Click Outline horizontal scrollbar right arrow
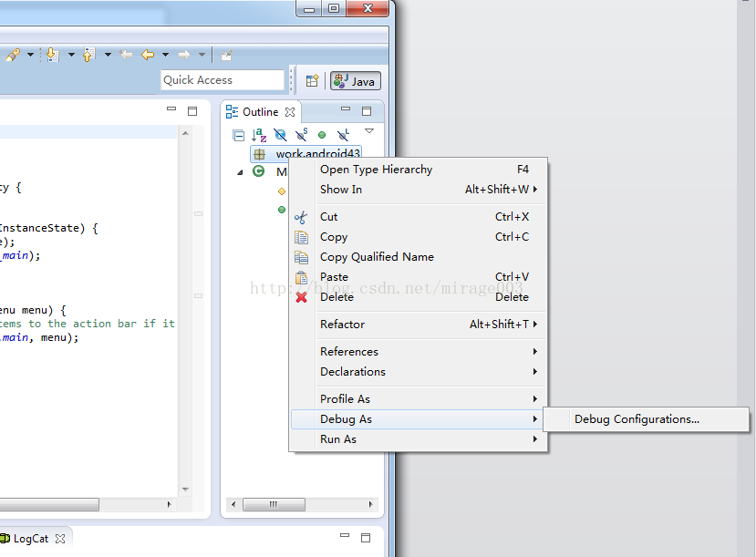The height and width of the screenshot is (557, 756). point(370,504)
